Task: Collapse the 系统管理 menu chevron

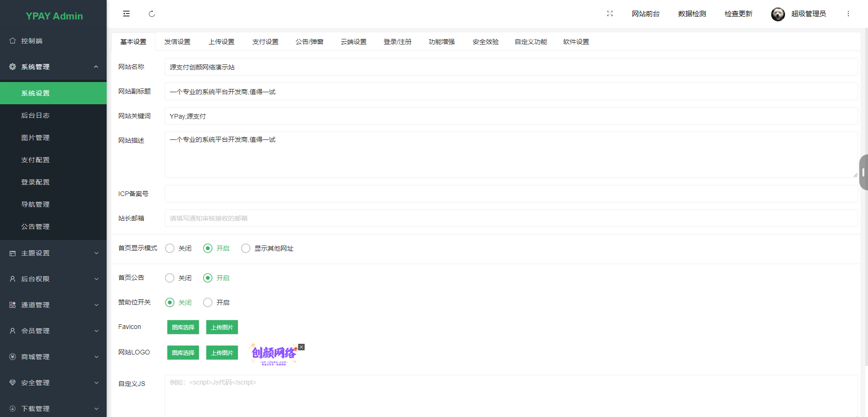Action: tap(96, 67)
